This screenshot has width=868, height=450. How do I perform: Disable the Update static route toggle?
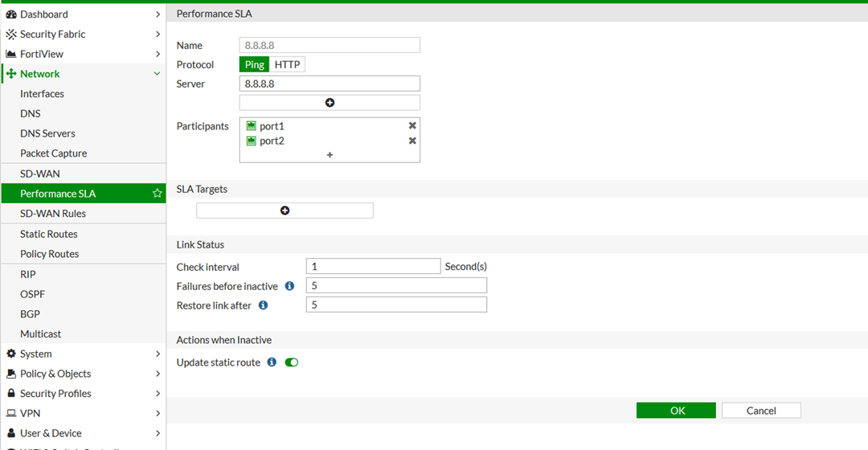[x=292, y=362]
